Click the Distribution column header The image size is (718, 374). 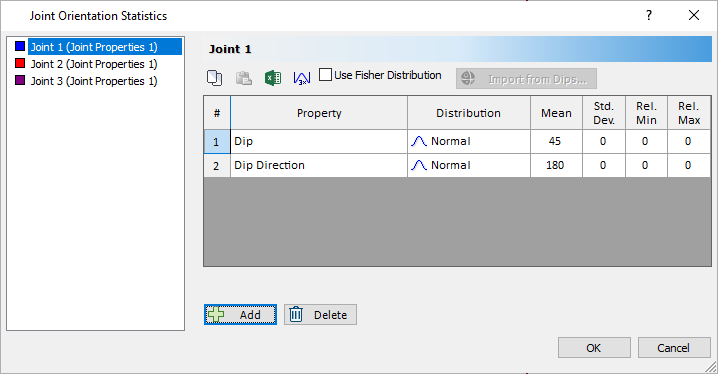click(469, 113)
